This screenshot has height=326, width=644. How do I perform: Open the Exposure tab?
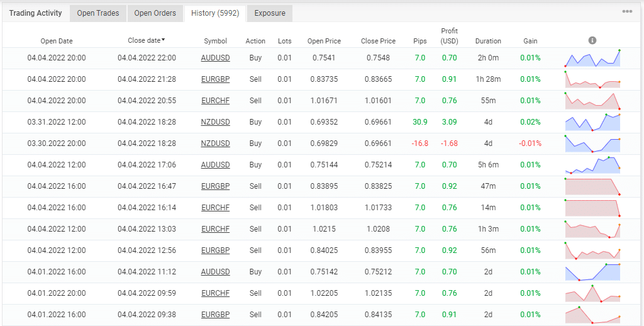(x=269, y=13)
